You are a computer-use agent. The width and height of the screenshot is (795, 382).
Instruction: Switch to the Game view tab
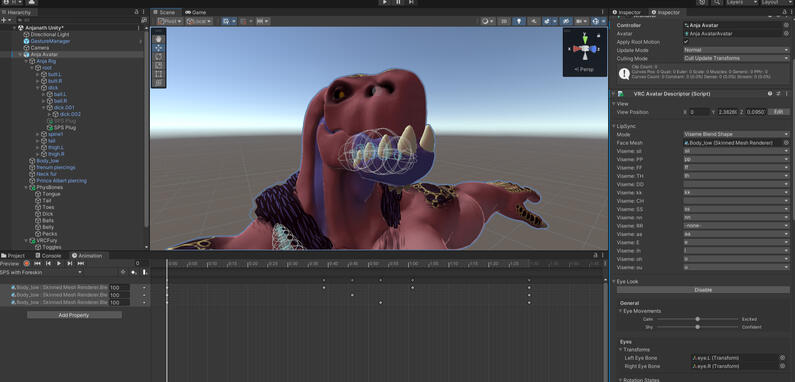point(195,12)
